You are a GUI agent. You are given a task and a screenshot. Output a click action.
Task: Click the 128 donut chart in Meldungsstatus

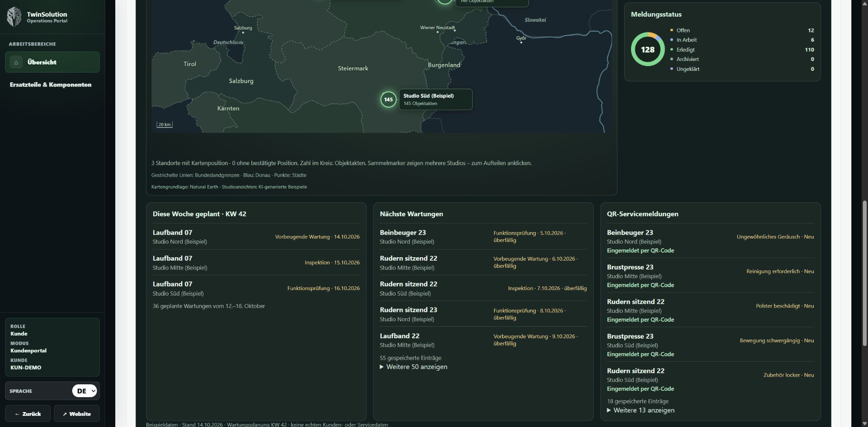(x=648, y=49)
